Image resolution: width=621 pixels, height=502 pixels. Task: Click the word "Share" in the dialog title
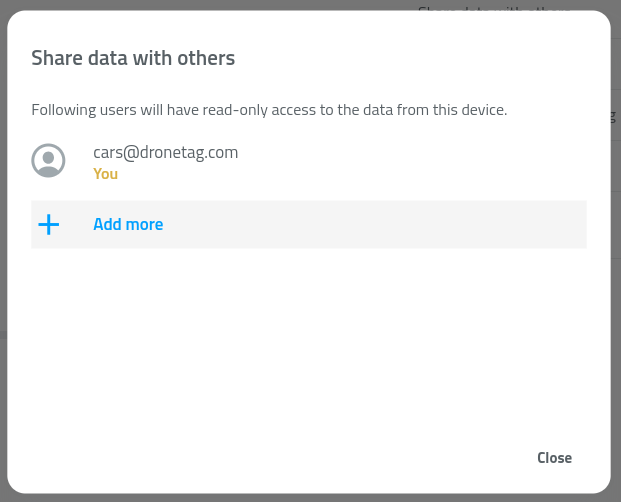56,58
